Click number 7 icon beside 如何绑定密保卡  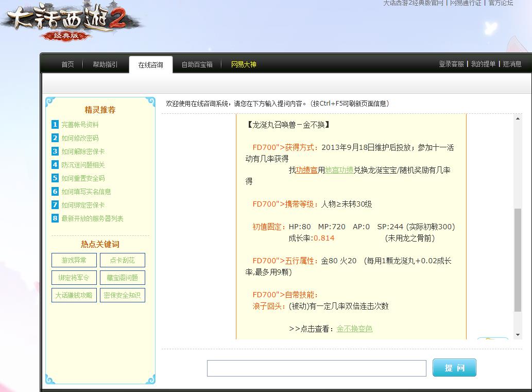[x=55, y=205]
